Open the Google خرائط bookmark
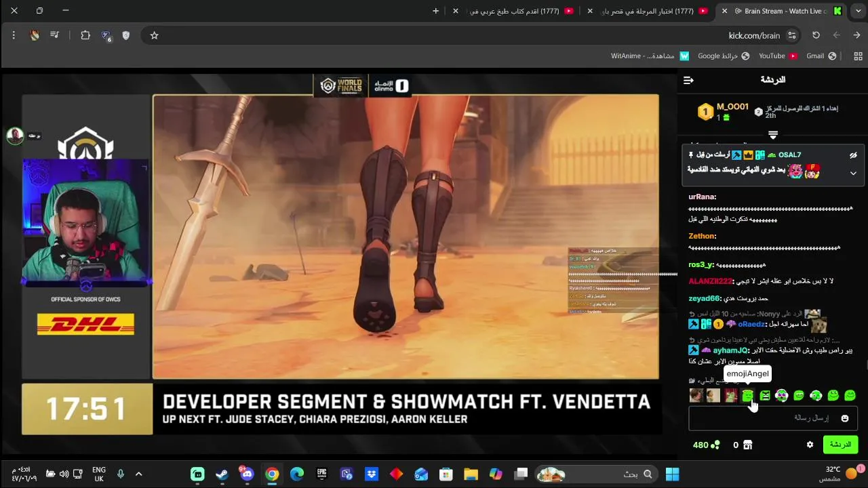 [724, 56]
